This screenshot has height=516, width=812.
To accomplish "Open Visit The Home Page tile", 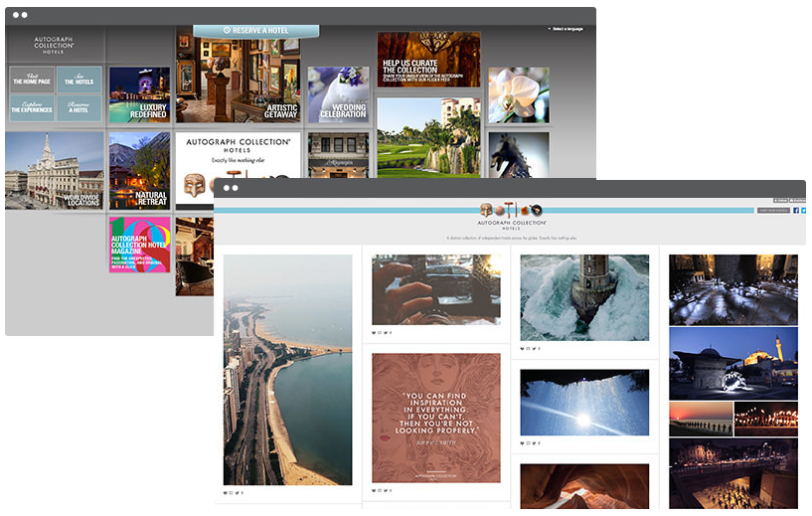I will tap(32, 80).
